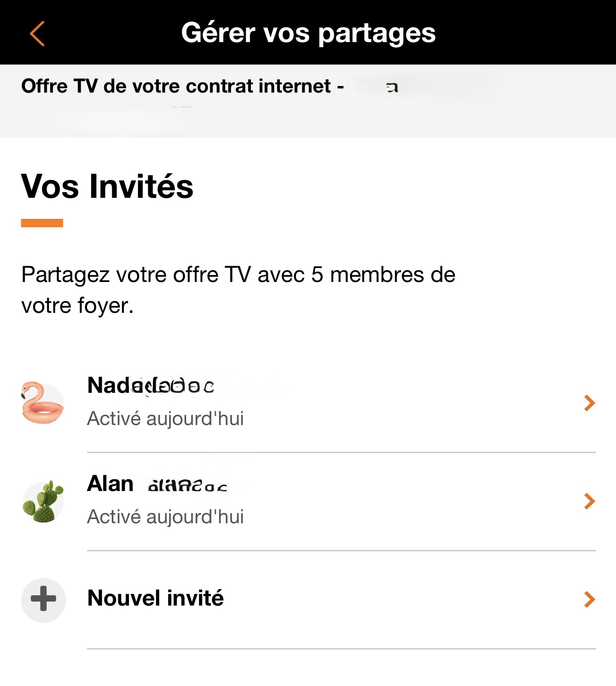Click the "Vos Invités" heading
The height and width of the screenshot is (686, 616).
(107, 187)
